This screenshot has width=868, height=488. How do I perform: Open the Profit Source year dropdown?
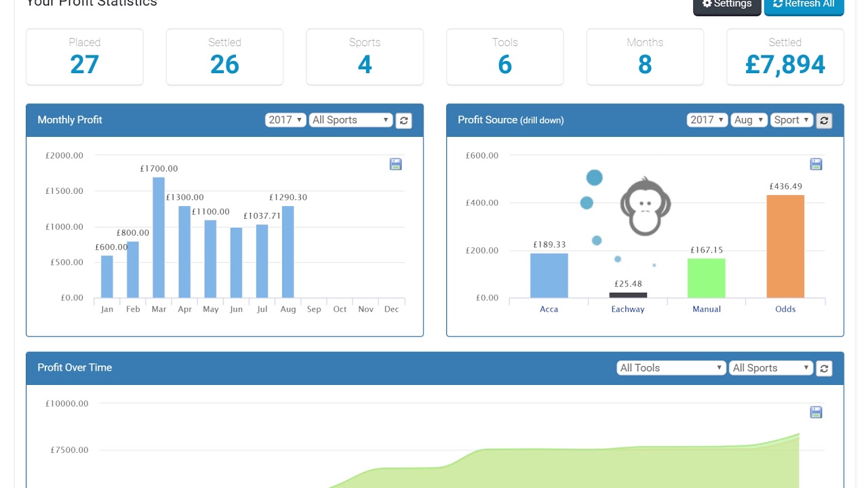point(707,120)
